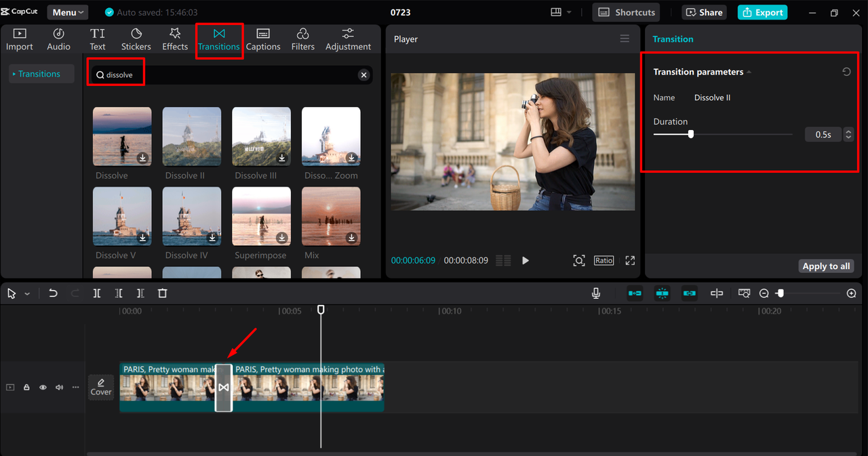The height and width of the screenshot is (456, 868).
Task: Undo the last action
Action: (x=53, y=293)
